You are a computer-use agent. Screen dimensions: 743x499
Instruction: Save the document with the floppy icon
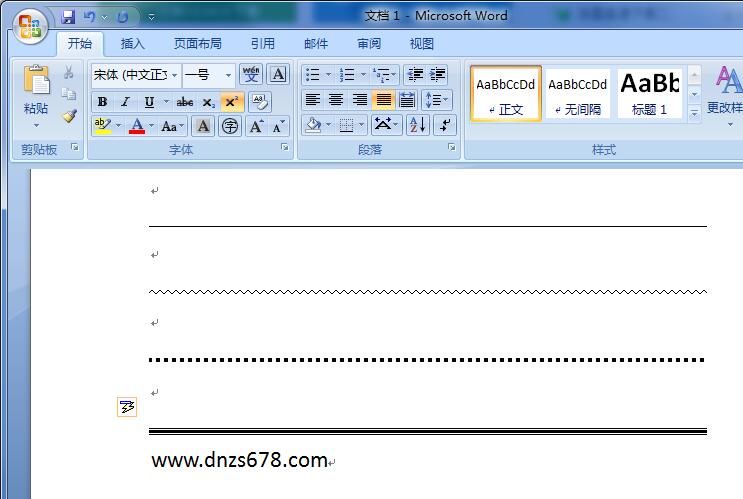point(68,17)
